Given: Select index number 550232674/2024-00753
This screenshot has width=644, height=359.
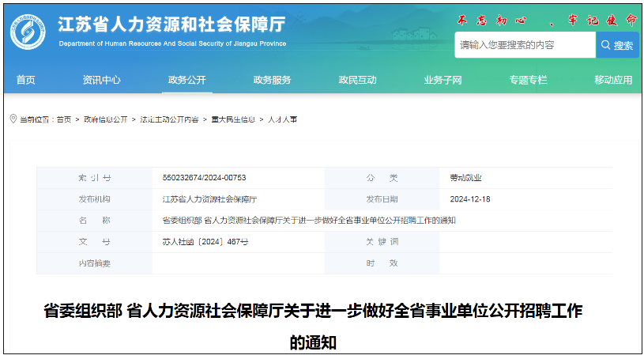Looking at the screenshot, I should 204,178.
